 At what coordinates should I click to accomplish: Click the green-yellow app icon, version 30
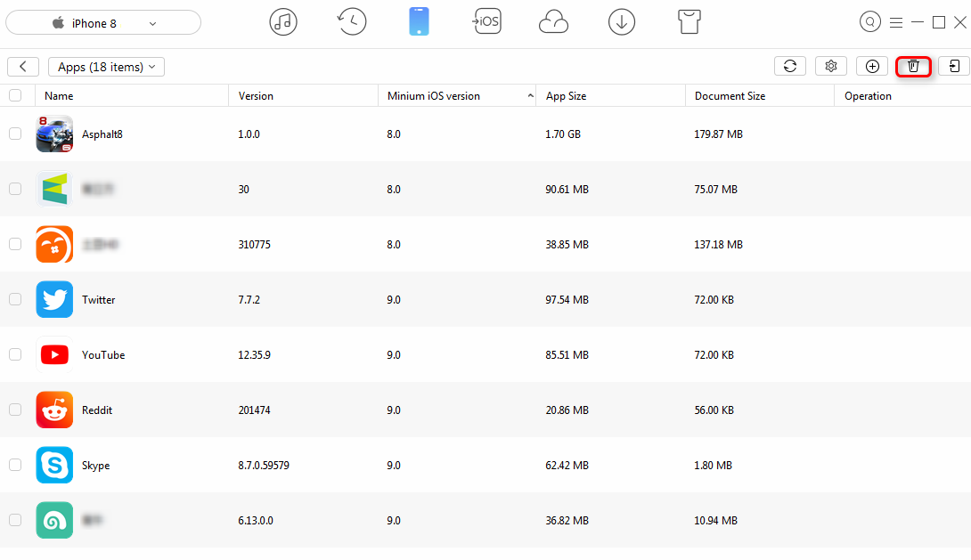54,189
